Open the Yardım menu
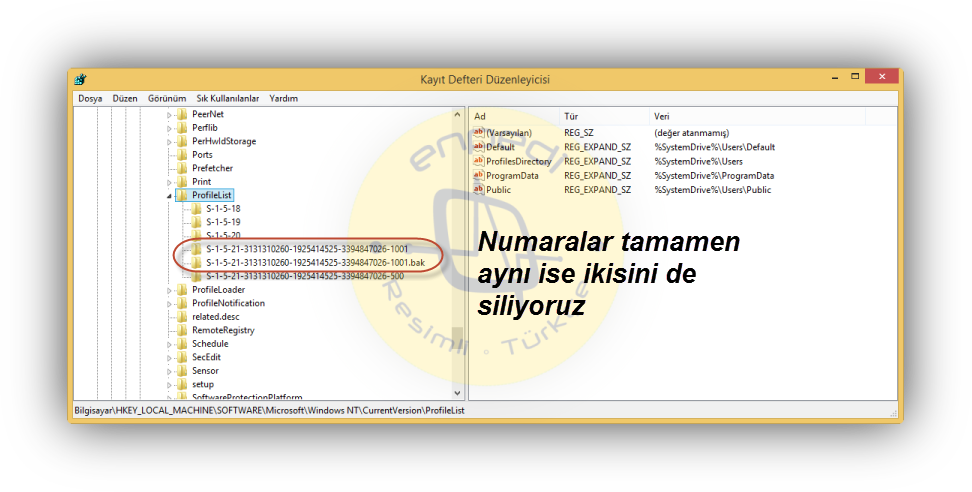This screenshot has width=972, height=492. coord(283,99)
